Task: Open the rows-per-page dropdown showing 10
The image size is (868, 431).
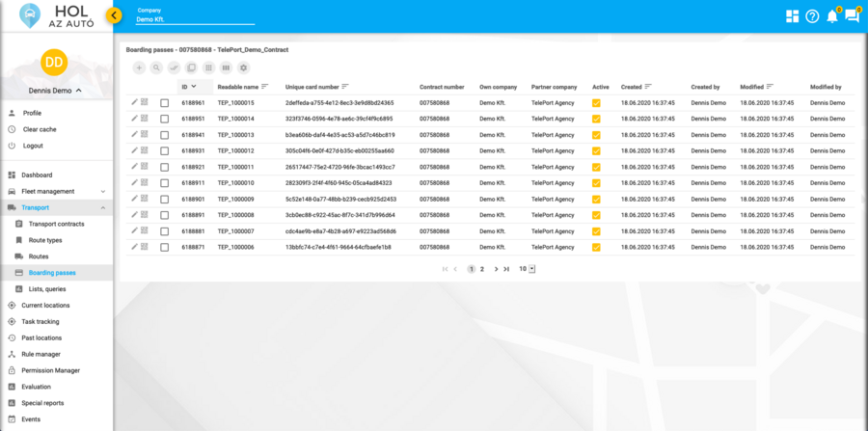Action: pyautogui.click(x=527, y=269)
